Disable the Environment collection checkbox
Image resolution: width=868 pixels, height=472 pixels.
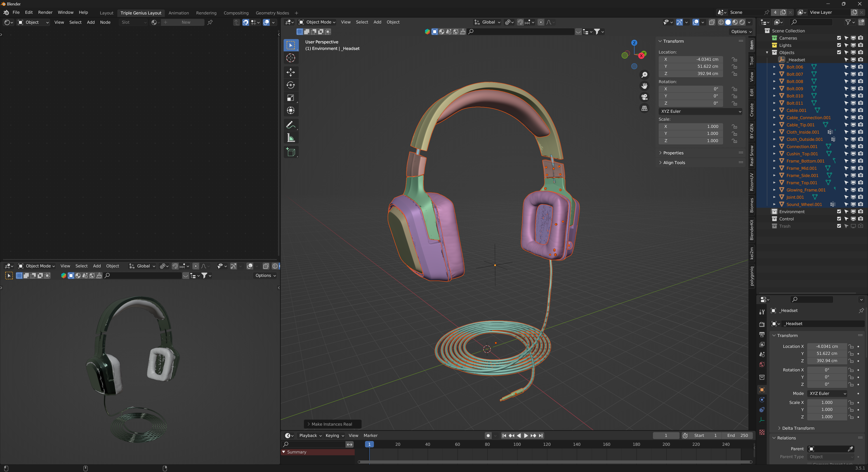pyautogui.click(x=839, y=212)
